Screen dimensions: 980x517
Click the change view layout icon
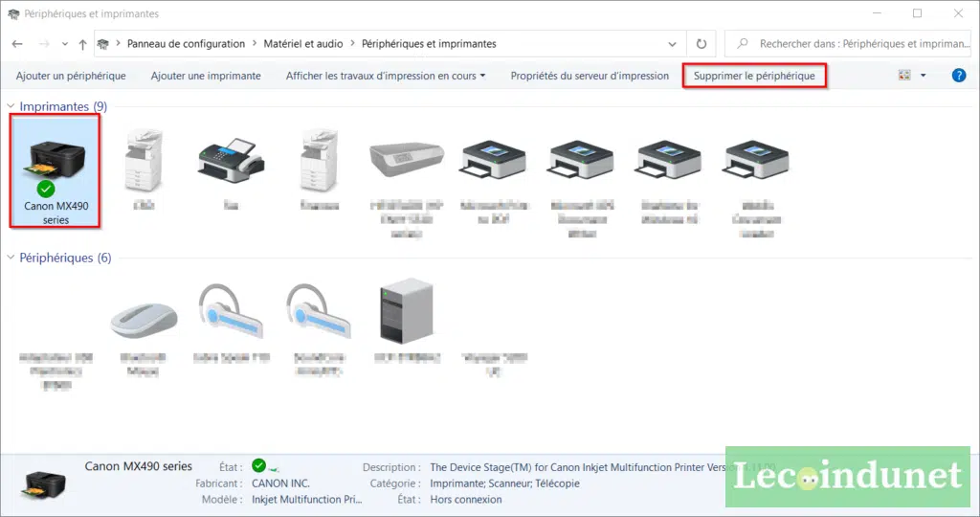[904, 76]
